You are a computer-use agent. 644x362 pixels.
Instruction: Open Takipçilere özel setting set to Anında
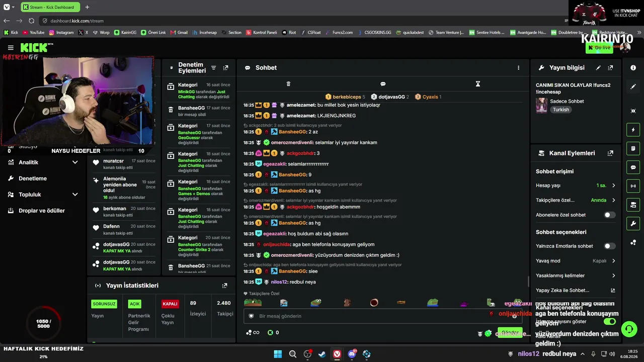tap(576, 200)
